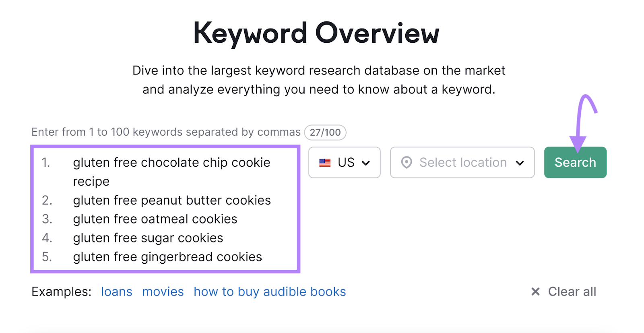Click the chevron on the country selector
644x333 pixels.
pyautogui.click(x=367, y=163)
